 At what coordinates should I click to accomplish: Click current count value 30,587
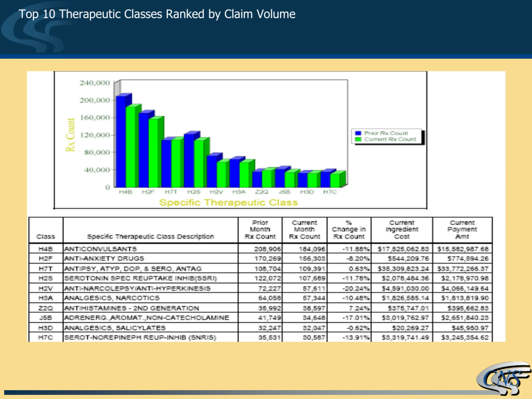tap(314, 337)
